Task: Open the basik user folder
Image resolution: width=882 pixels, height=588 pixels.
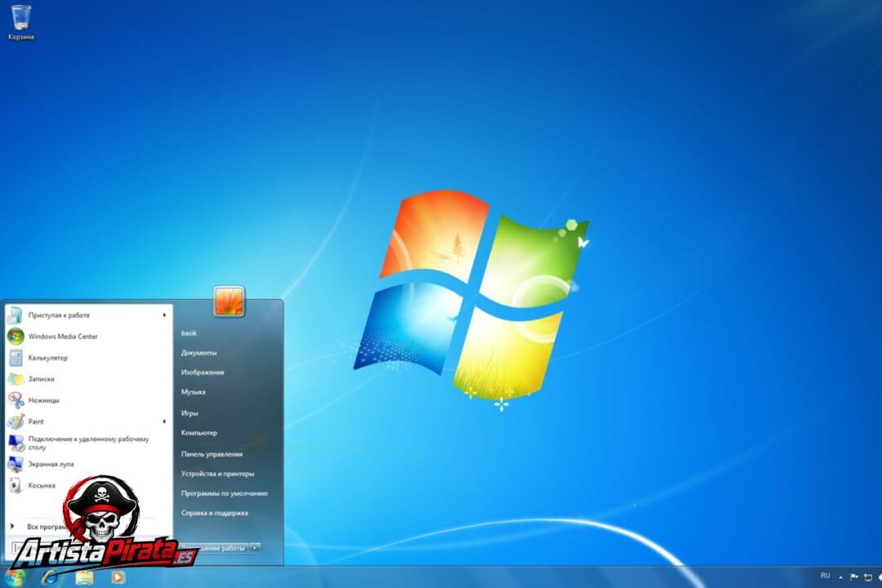Action: click(x=189, y=333)
